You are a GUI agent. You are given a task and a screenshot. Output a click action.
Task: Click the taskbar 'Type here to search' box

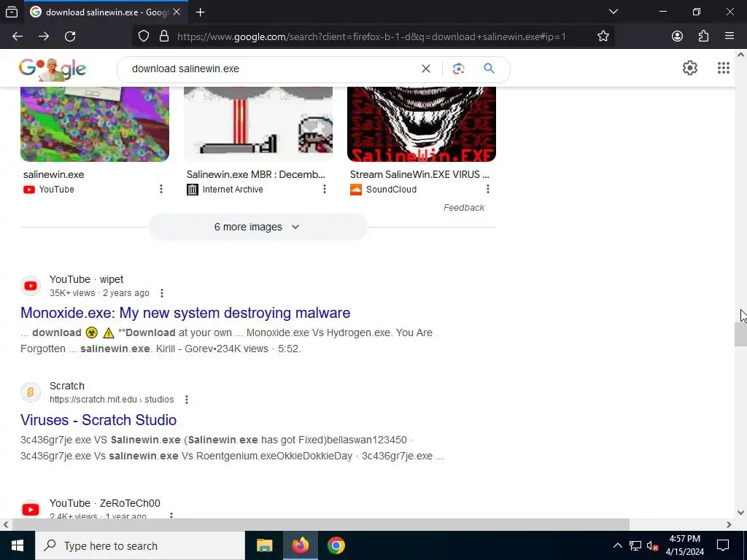[140, 545]
